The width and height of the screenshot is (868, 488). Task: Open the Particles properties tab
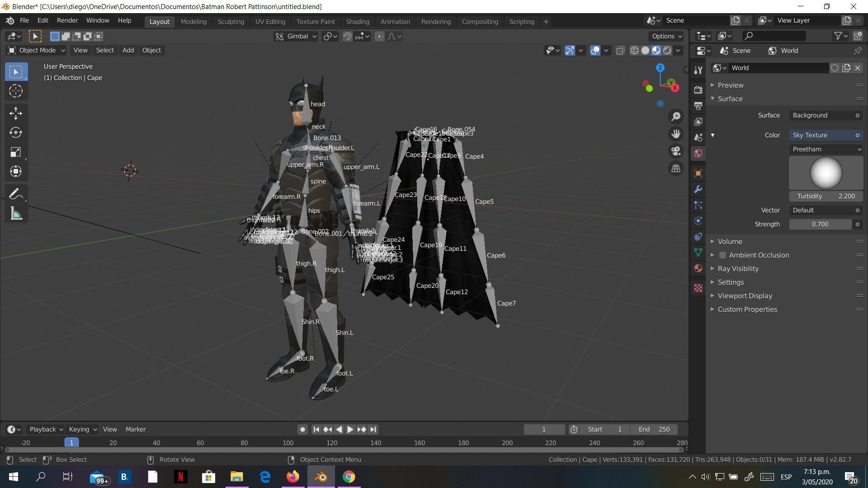(x=698, y=205)
